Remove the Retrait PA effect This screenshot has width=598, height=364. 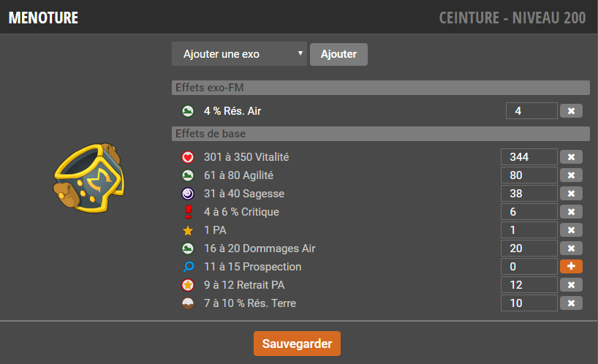(571, 285)
